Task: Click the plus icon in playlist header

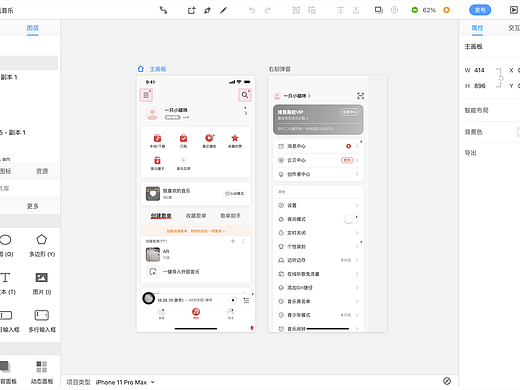Action: tap(233, 241)
